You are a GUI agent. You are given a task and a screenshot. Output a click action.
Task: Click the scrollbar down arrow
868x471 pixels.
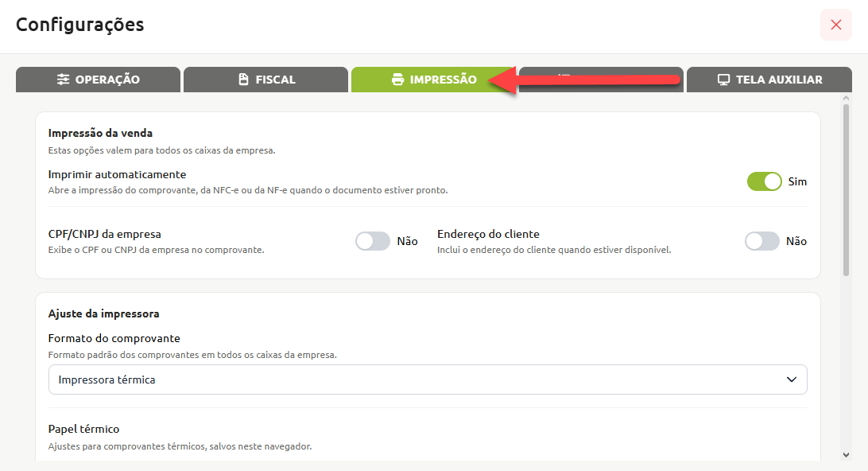[846, 455]
